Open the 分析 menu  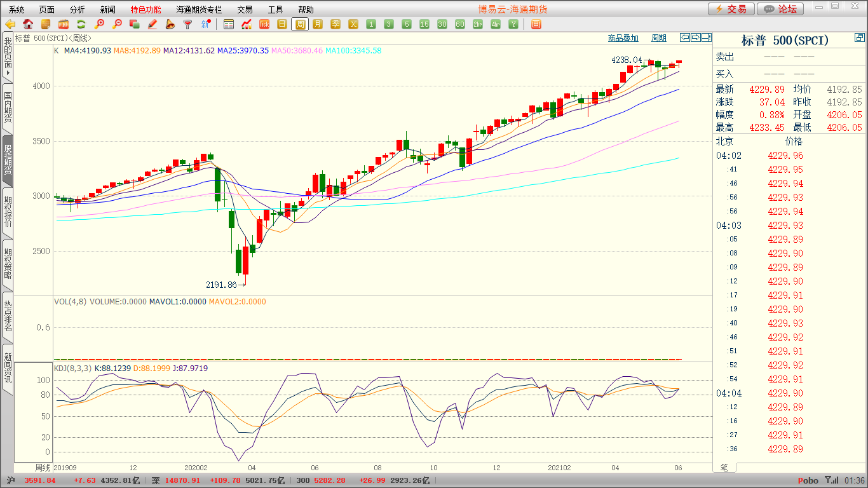coord(78,10)
